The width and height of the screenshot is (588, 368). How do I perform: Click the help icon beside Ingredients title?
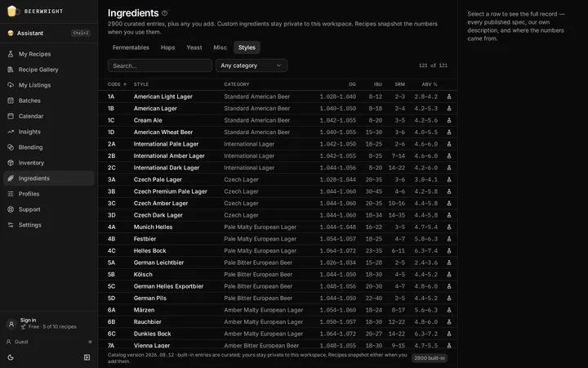tap(165, 13)
